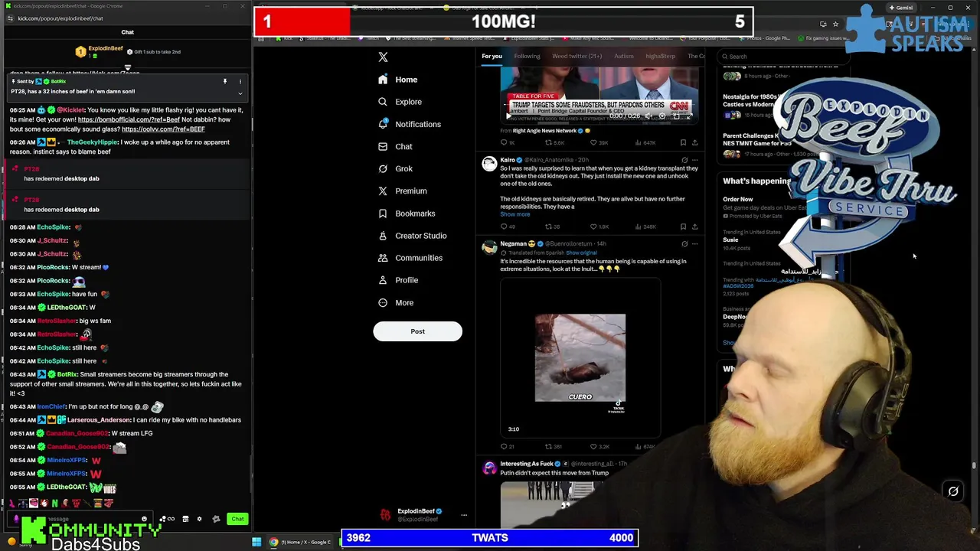
Task: Click the X logo in the sidebar
Action: (x=383, y=57)
